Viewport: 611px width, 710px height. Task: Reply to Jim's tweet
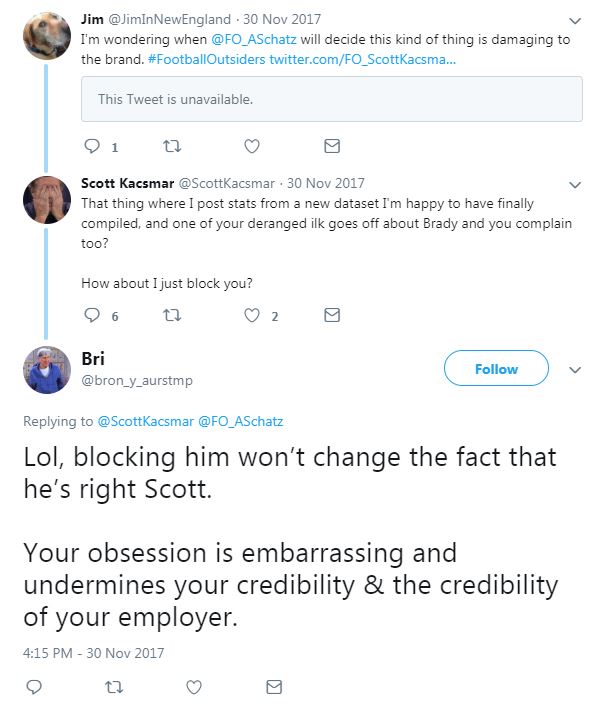pos(93,147)
